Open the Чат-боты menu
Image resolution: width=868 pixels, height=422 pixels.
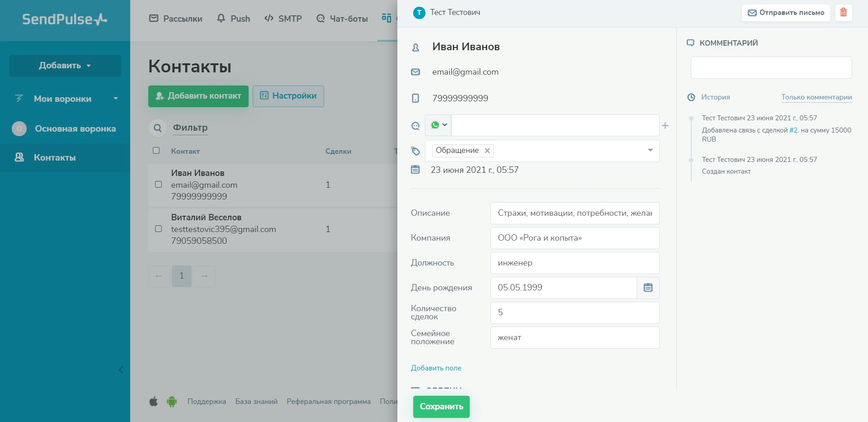pos(342,19)
